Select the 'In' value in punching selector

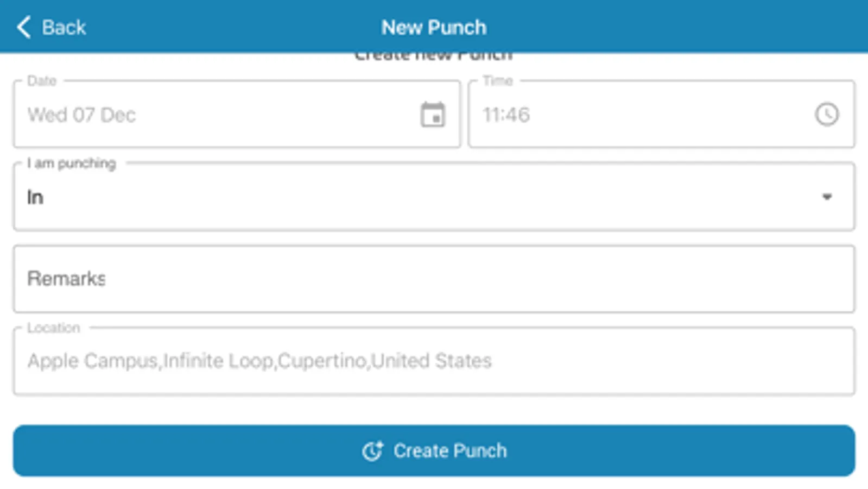(35, 197)
